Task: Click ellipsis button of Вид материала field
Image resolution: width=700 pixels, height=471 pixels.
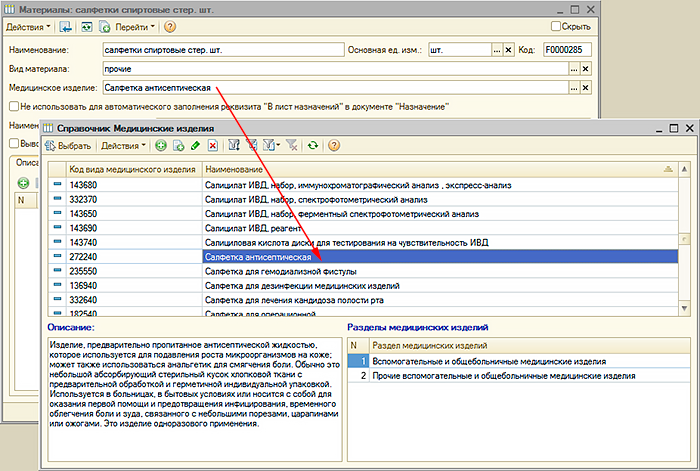Action: 574,68
